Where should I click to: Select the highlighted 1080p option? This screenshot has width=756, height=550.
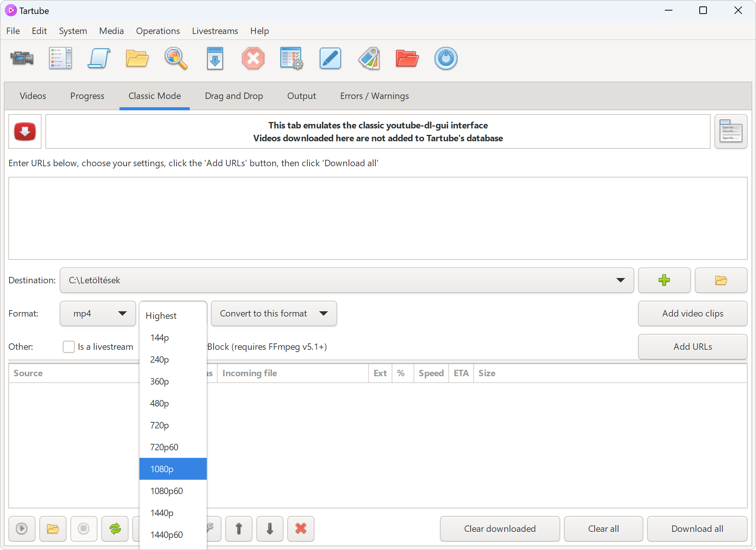(173, 469)
